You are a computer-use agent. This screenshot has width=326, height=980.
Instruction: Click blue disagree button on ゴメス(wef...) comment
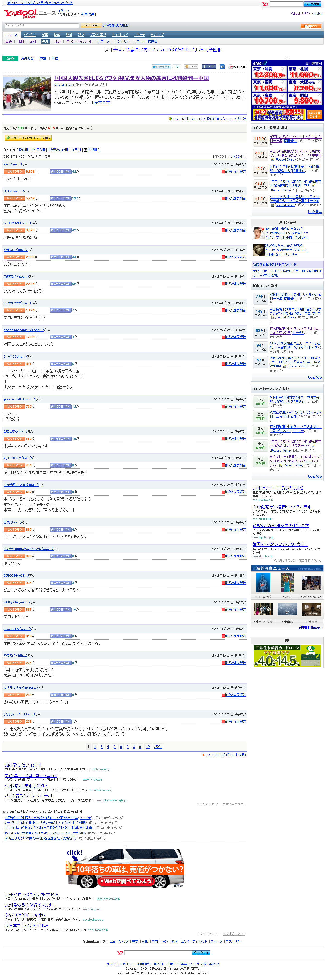[60, 198]
